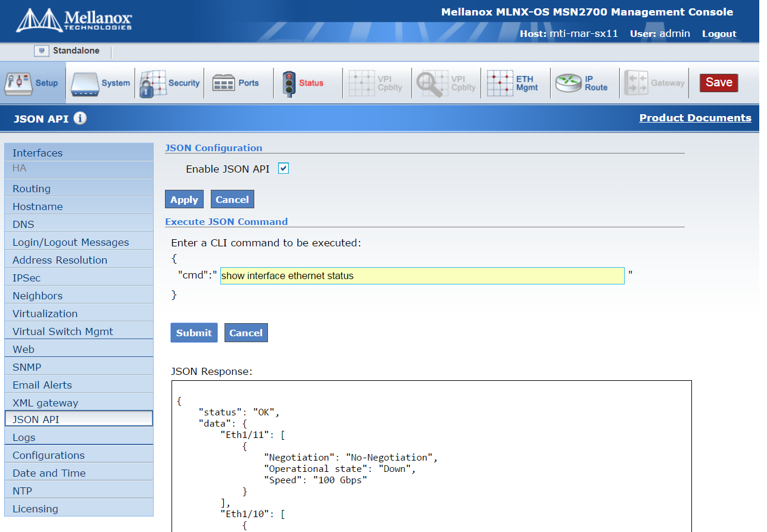
Task: Select Hostname in the sidebar
Action: pos(79,206)
